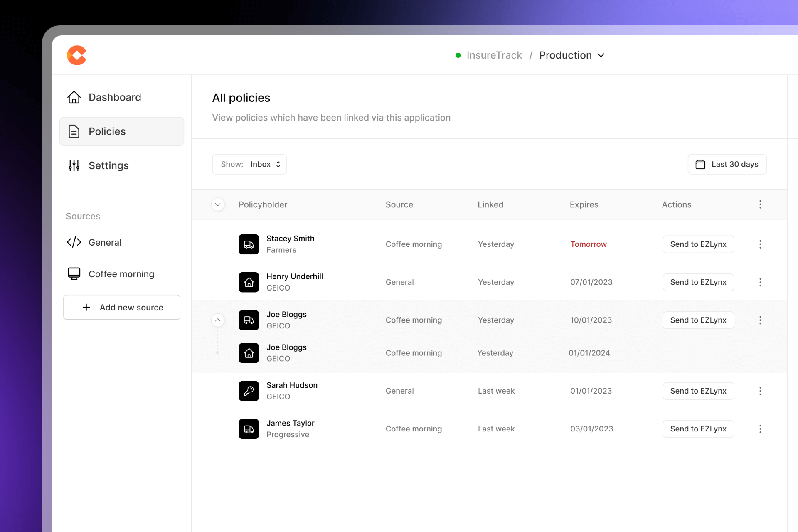Click the Henry Underhill policyholder name
This screenshot has height=532, width=798.
click(294, 276)
